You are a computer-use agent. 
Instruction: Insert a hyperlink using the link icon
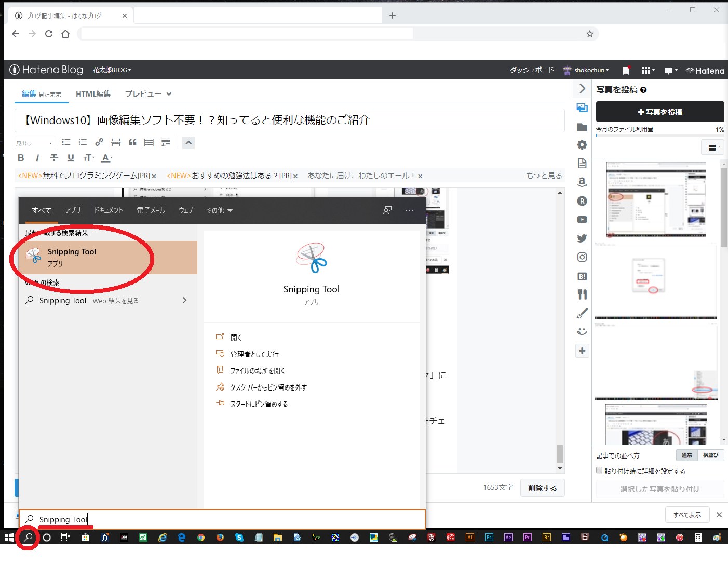tap(99, 142)
